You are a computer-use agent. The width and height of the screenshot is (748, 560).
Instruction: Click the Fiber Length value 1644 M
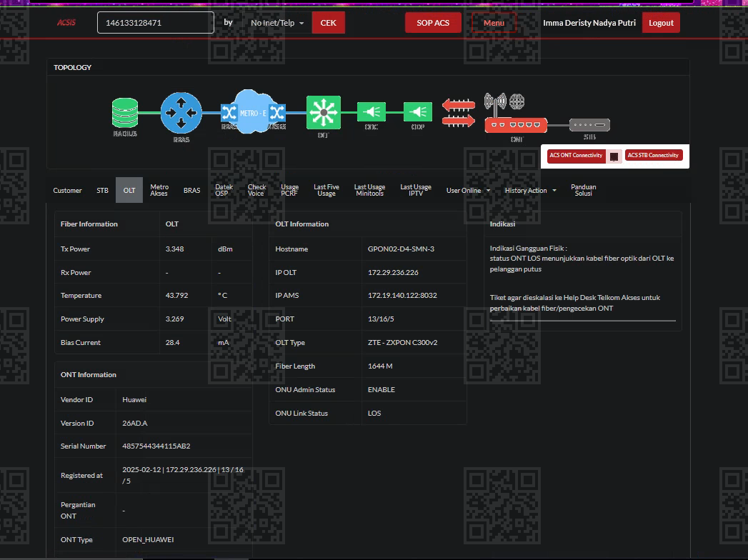380,366
